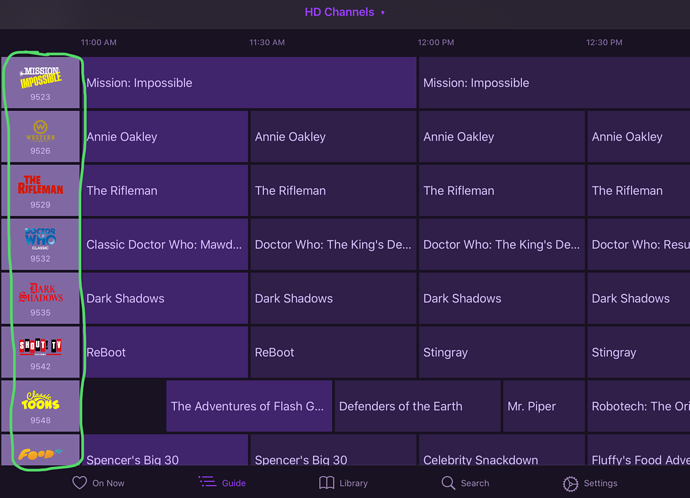The width and height of the screenshot is (690, 498).
Task: Select Classic Toons channel 9548 logo
Action: 40,406
